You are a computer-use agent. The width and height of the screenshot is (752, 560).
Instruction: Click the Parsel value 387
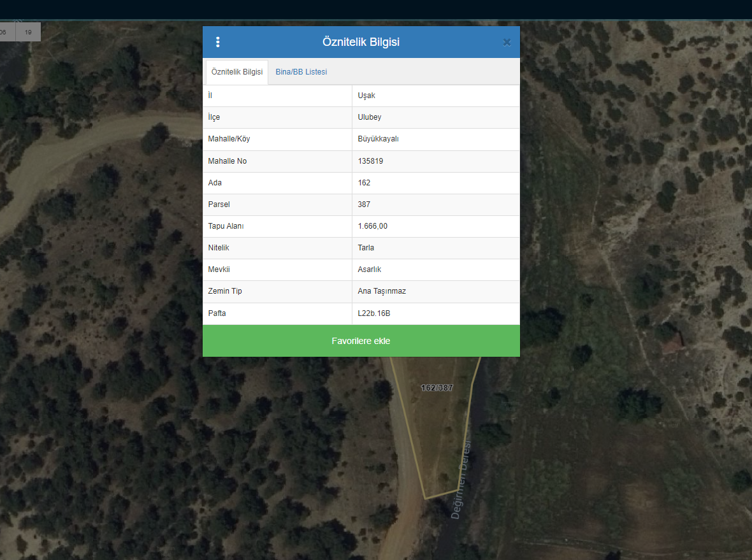(364, 205)
